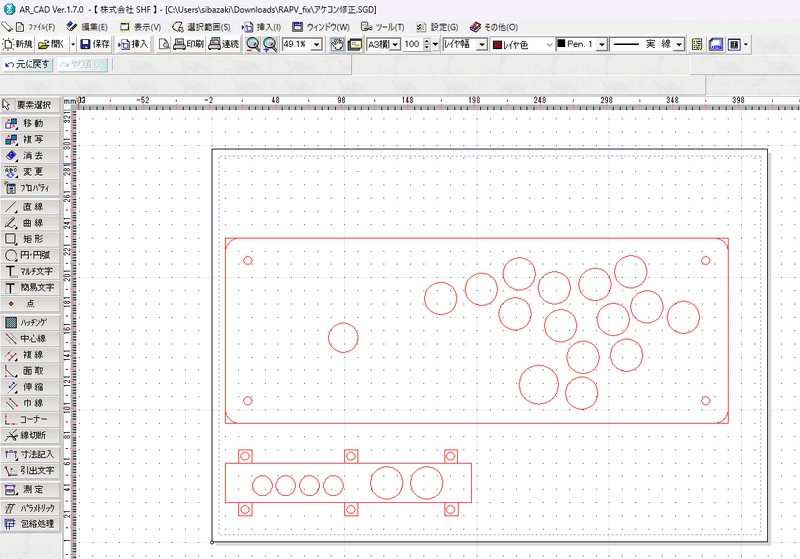Open the ツール(T) menu
The height and width of the screenshot is (559, 800).
tap(383, 27)
